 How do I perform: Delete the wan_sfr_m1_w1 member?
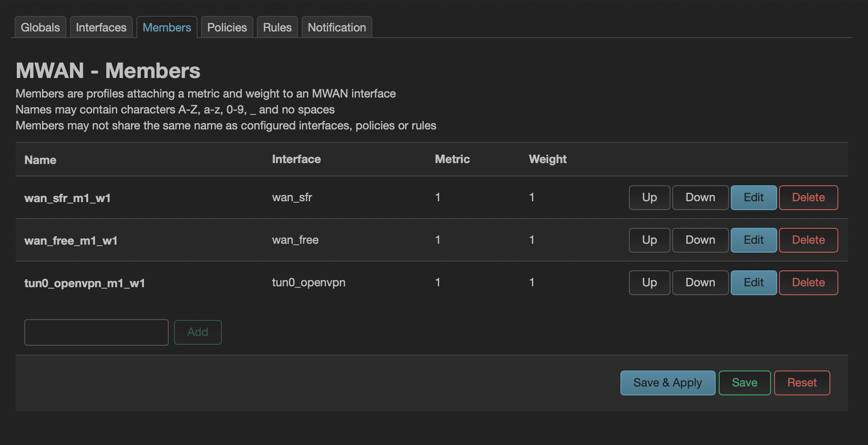coord(808,198)
